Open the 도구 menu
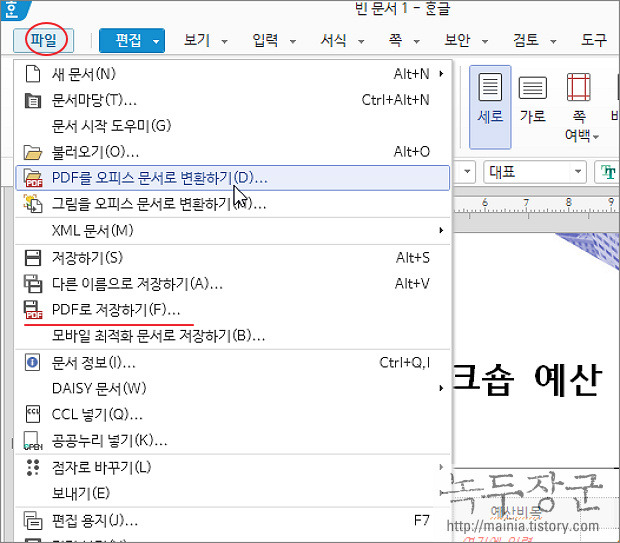The image size is (620, 543). pyautogui.click(x=594, y=40)
